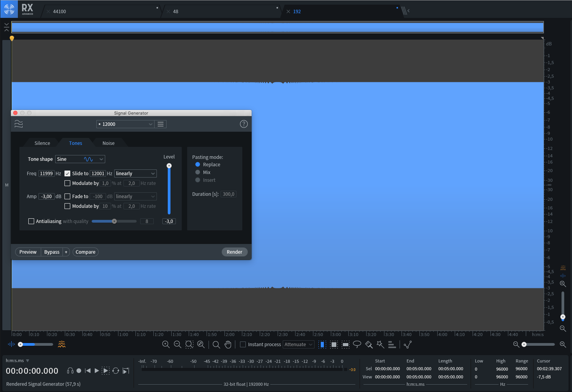Click the plus button beside Bypass
Viewport: 572px width, 392px height.
[66, 252]
